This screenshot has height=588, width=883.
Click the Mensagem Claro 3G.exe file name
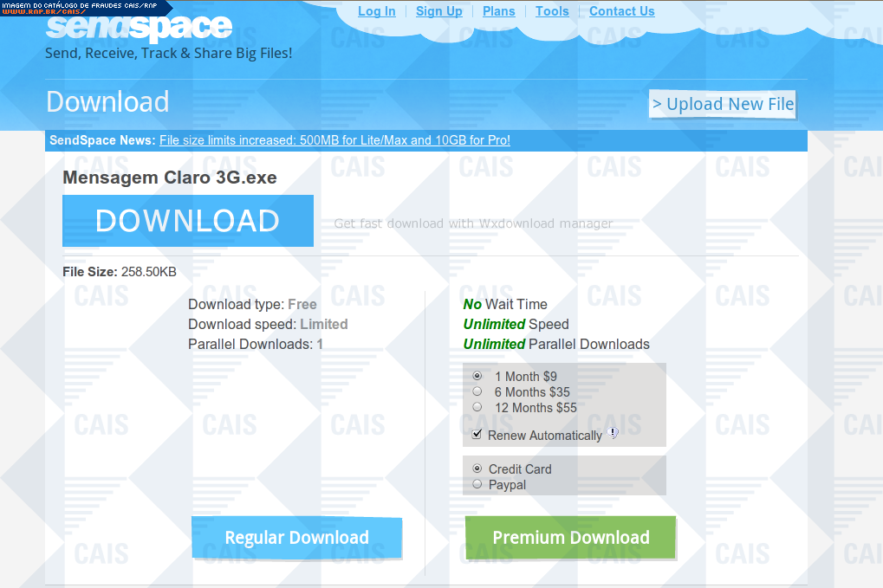tap(170, 178)
